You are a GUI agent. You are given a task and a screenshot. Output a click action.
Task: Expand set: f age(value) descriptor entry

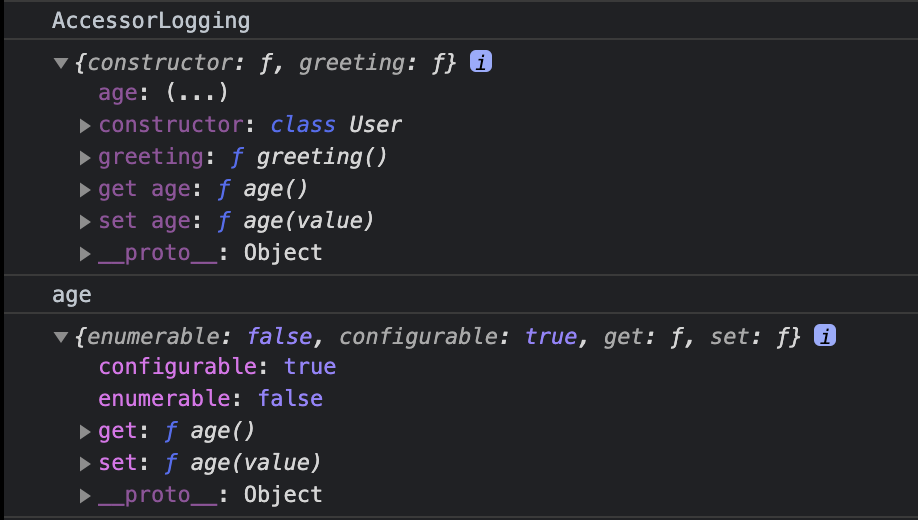coord(85,464)
